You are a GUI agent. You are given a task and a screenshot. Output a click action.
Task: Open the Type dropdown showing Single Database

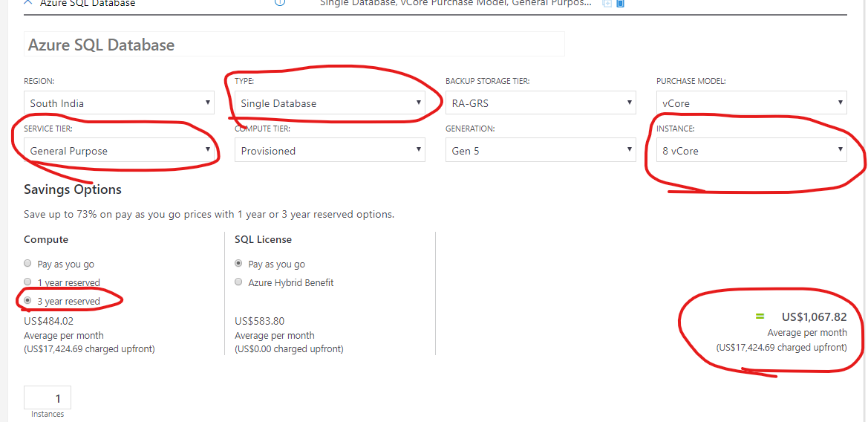330,103
